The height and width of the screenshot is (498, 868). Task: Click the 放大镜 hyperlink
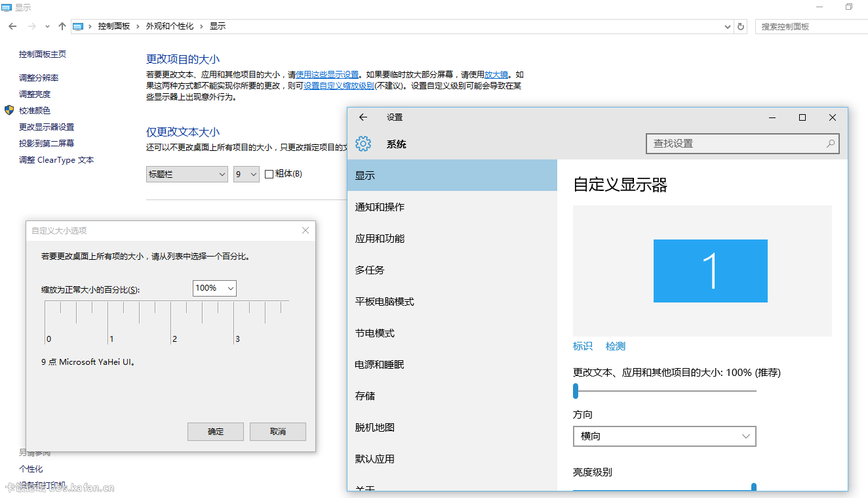pos(496,75)
